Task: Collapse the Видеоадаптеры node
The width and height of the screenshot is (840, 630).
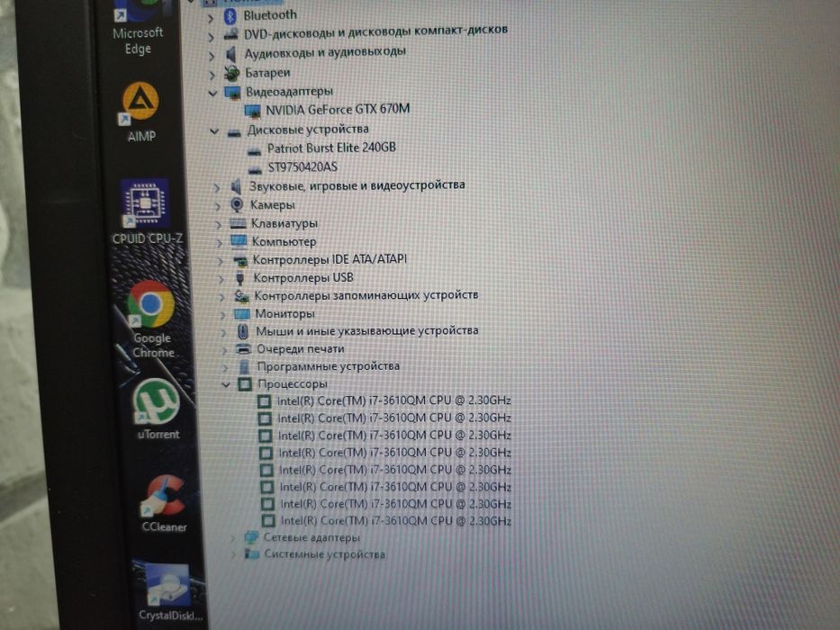Action: click(212, 94)
